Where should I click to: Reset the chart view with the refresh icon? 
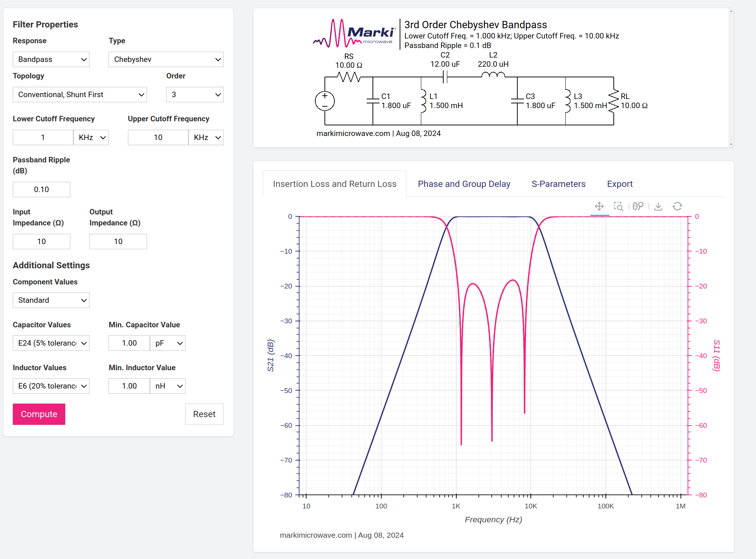pyautogui.click(x=677, y=206)
